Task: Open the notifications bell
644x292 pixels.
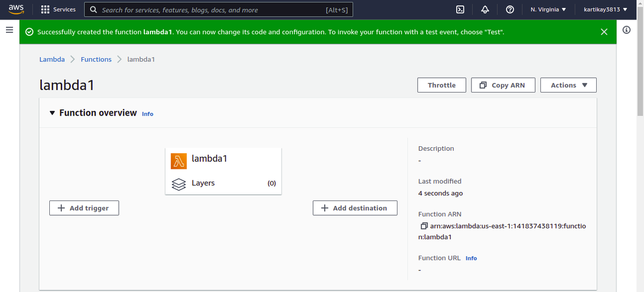Action: [x=485, y=10]
